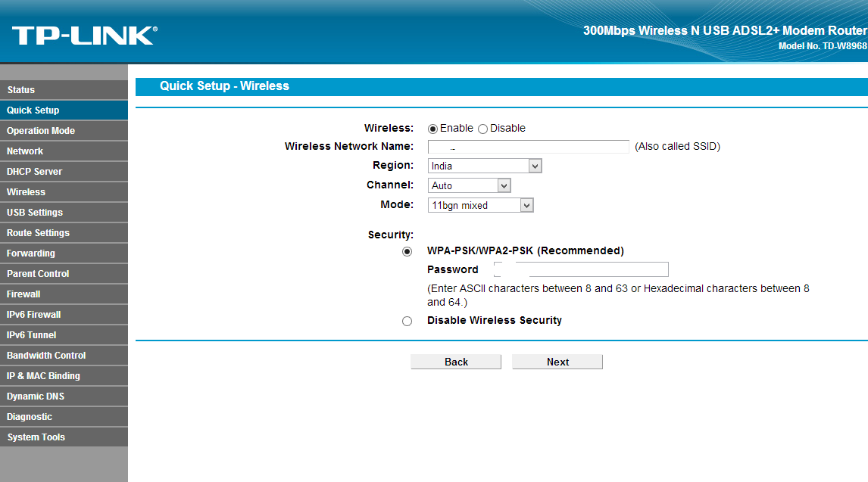Open IPv6 Firewall in sidebar

[64, 315]
